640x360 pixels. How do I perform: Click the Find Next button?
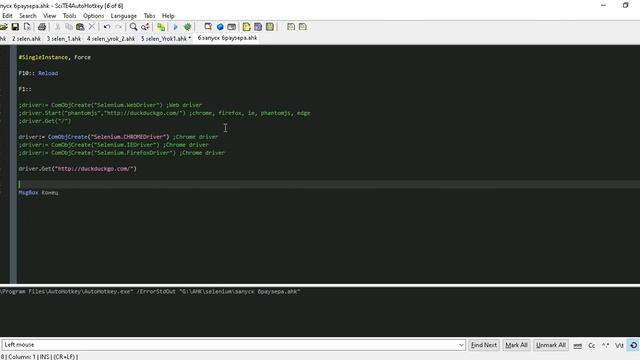pyautogui.click(x=484, y=345)
